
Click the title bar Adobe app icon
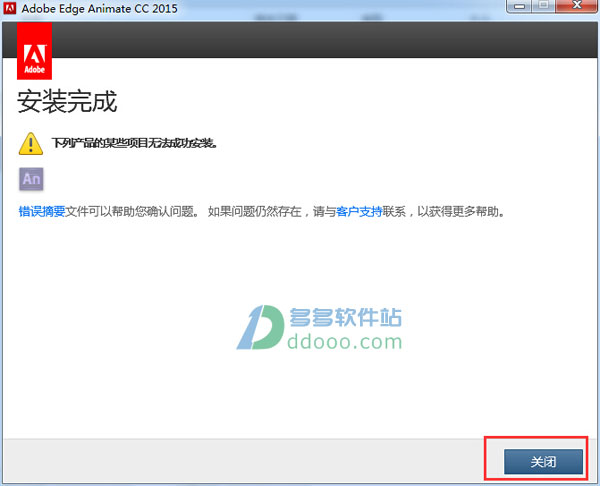click(x=10, y=8)
